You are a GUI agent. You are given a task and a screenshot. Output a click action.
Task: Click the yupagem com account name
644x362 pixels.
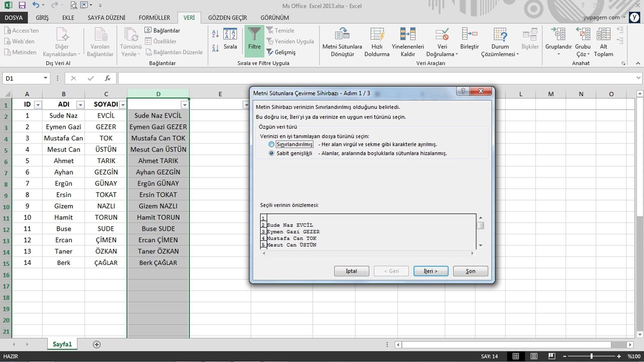click(602, 18)
